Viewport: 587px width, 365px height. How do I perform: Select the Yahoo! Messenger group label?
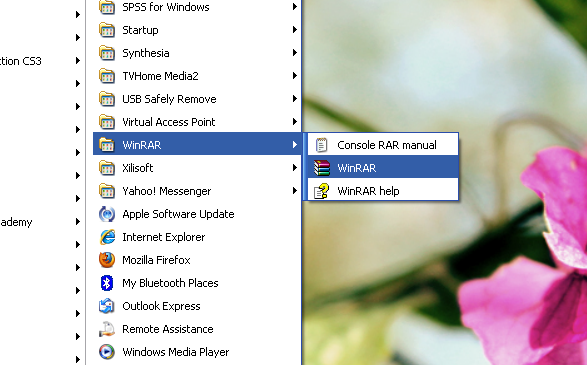point(167,191)
